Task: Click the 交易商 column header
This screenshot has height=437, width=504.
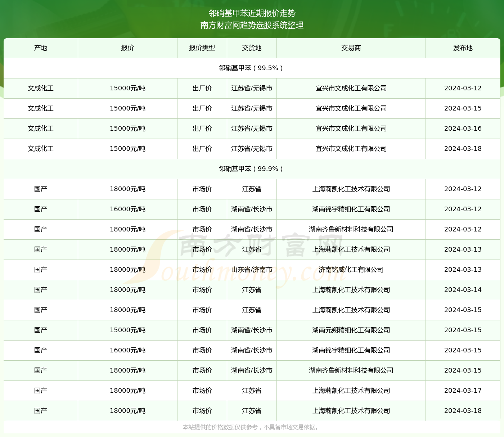Action: [x=351, y=48]
